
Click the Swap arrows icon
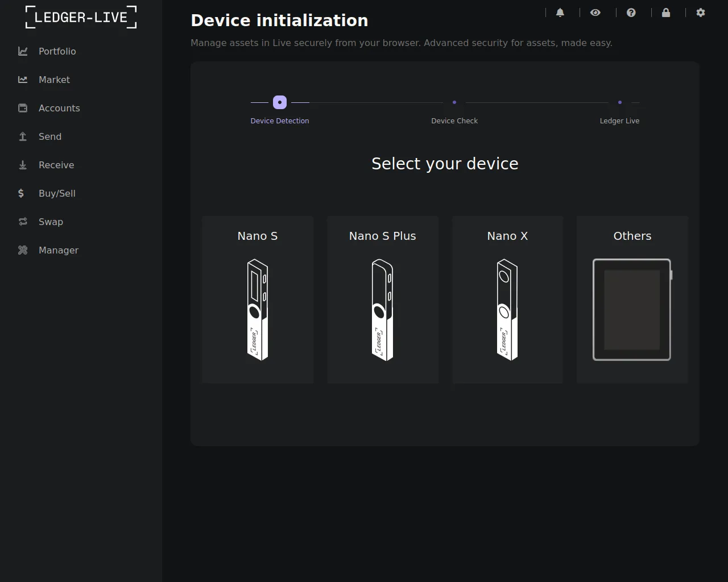click(23, 222)
